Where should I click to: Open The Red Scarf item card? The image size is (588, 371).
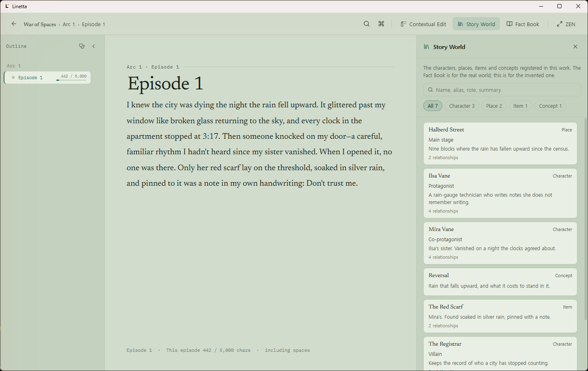(500, 316)
